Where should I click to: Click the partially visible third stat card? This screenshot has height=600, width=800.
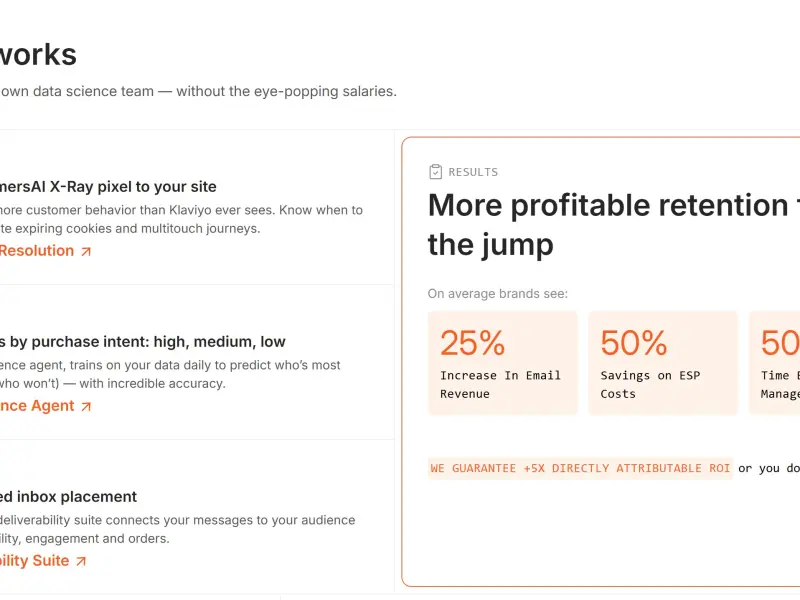(x=774, y=363)
